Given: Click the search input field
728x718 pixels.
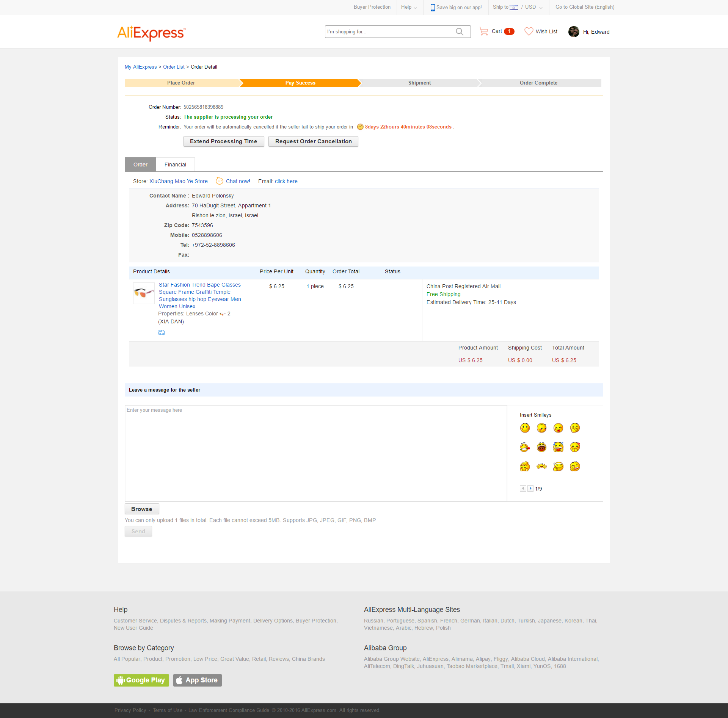Looking at the screenshot, I should 388,32.
